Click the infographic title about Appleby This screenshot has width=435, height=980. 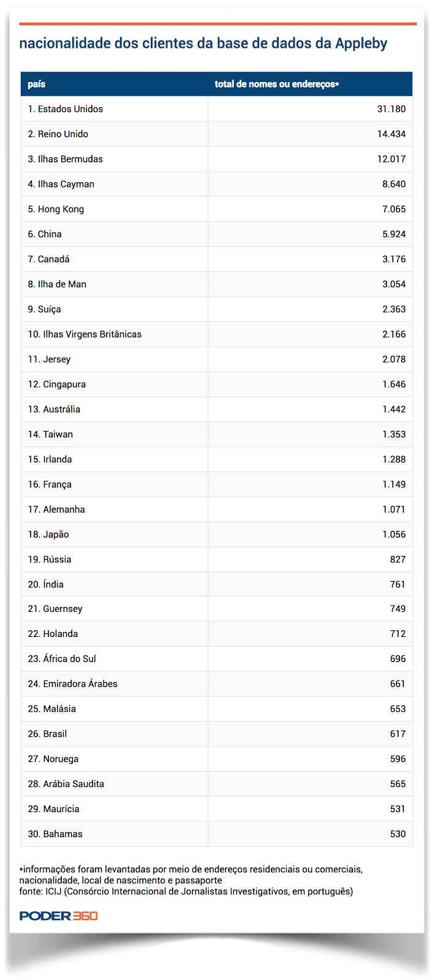coord(203,43)
